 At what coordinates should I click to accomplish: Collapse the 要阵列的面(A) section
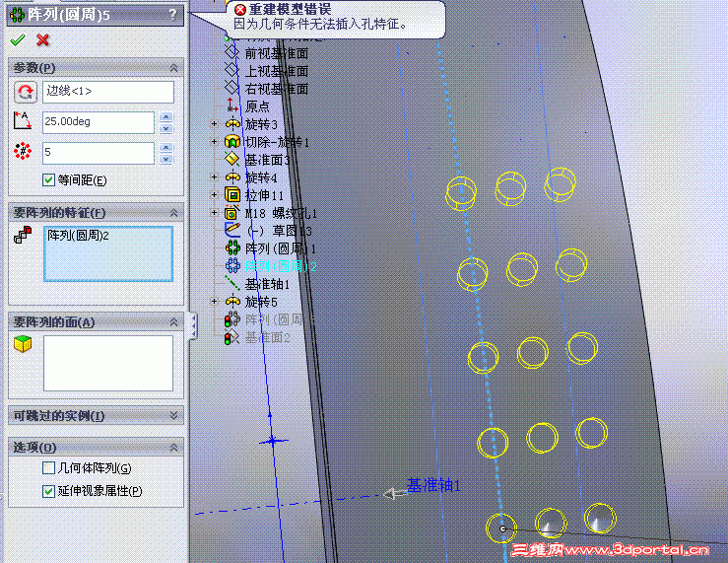click(x=173, y=321)
